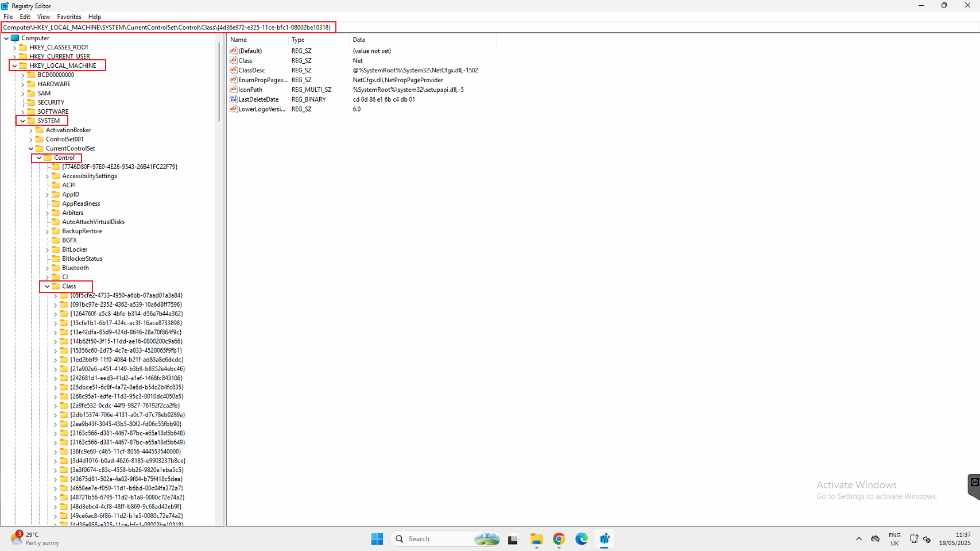Image resolution: width=980 pixels, height=551 pixels.
Task: Open the Favorites menu
Action: [x=69, y=17]
